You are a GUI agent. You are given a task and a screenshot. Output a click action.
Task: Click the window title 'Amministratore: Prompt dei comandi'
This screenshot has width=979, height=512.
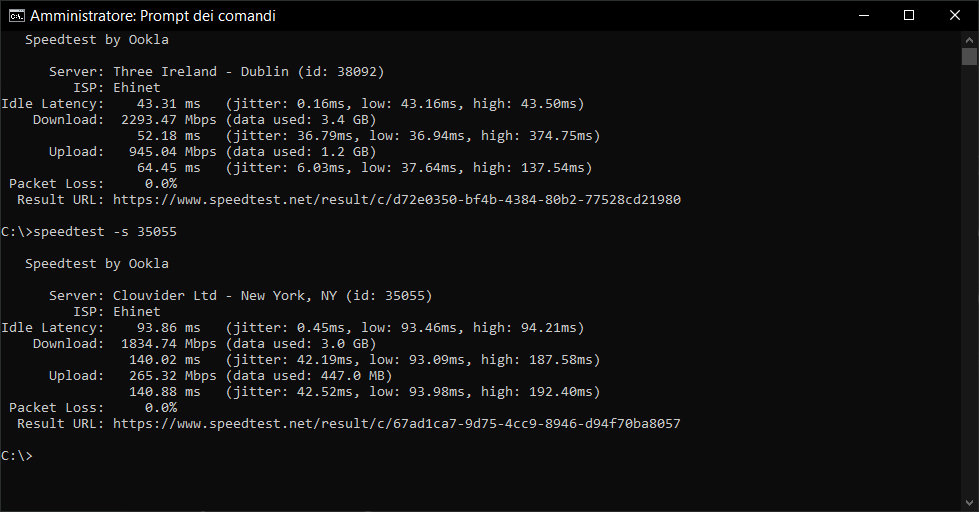point(153,16)
